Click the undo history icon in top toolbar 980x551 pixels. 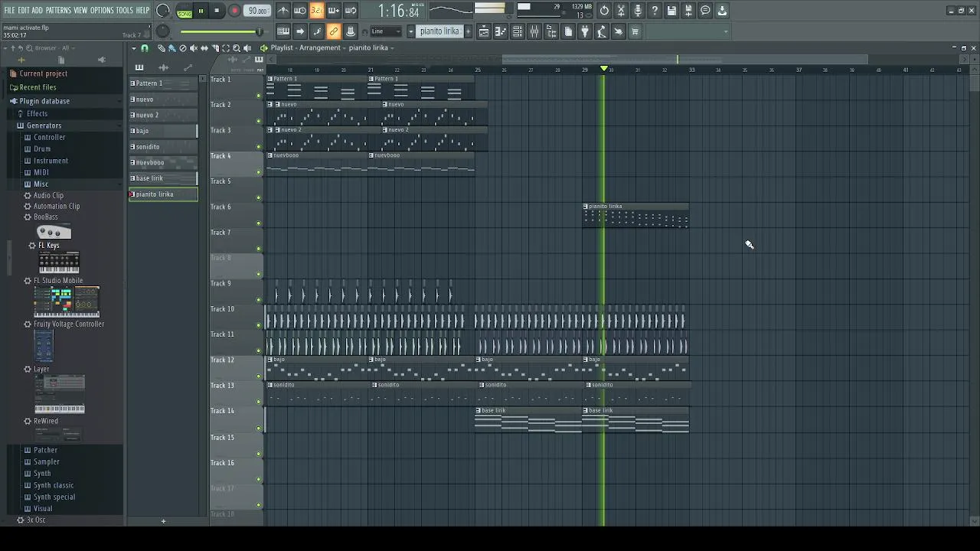(x=604, y=11)
